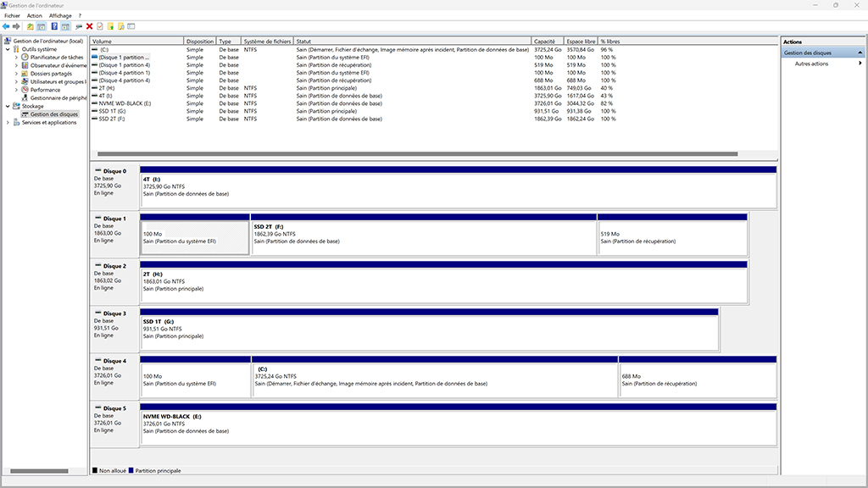Sort by Espace libre column header
868x488 pixels.
coord(581,42)
